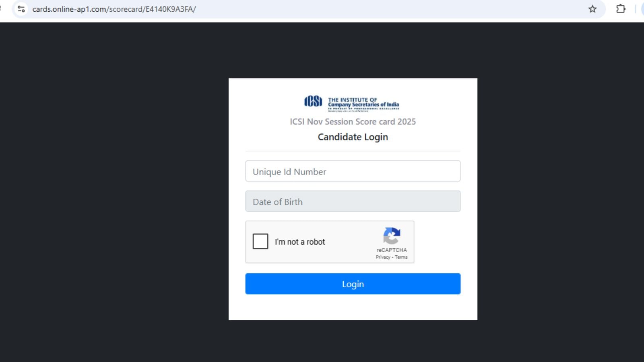Image resolution: width=644 pixels, height=362 pixels.
Task: Click the reCAPTCHA text under the logo
Action: pos(392,250)
